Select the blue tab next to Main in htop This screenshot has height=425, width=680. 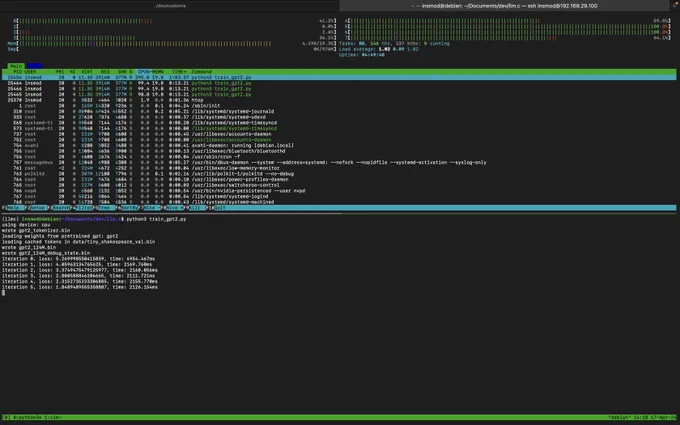[x=34, y=66]
